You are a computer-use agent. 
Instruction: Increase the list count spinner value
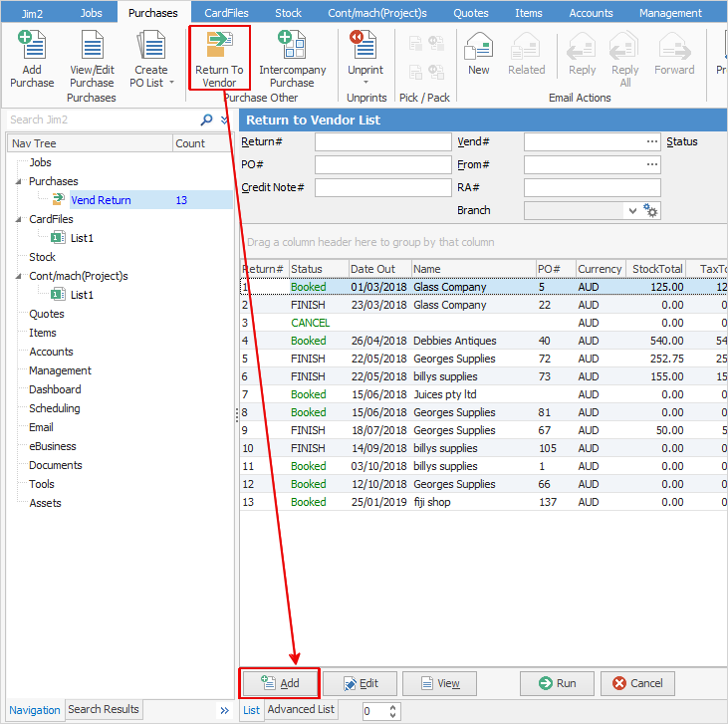393,707
